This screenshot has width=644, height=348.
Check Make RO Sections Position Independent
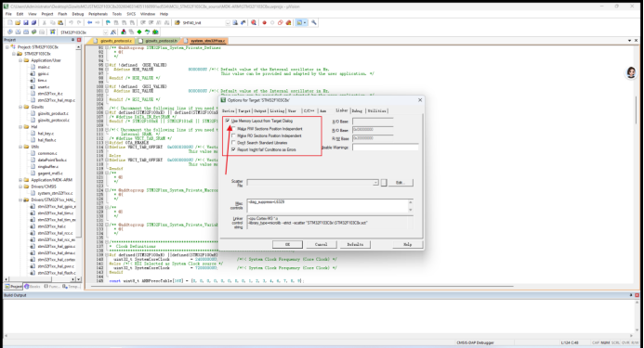(x=233, y=135)
